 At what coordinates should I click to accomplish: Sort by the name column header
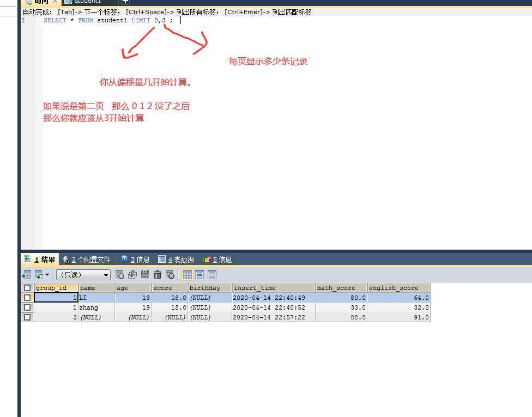point(96,288)
